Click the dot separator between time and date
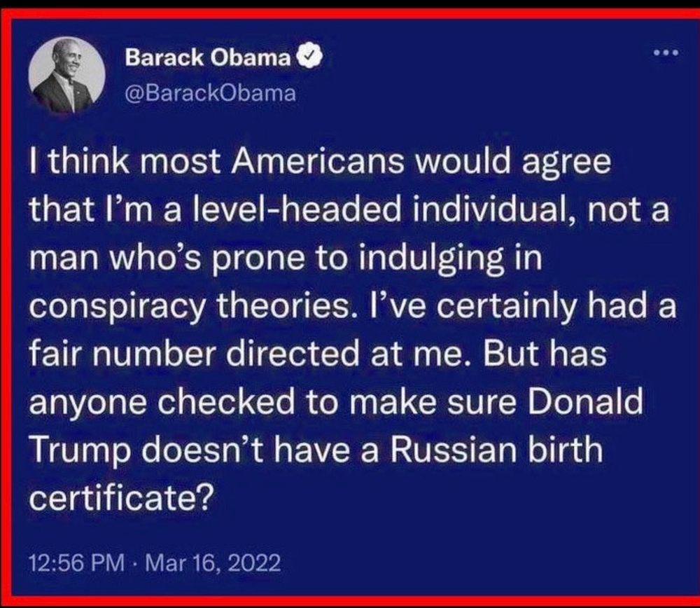This screenshot has height=608, width=700. pyautogui.click(x=135, y=563)
